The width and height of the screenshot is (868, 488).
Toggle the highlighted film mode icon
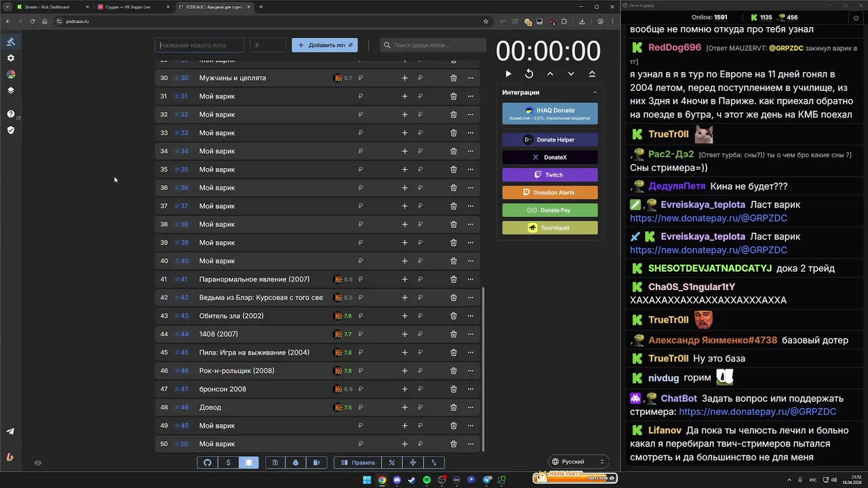click(249, 462)
